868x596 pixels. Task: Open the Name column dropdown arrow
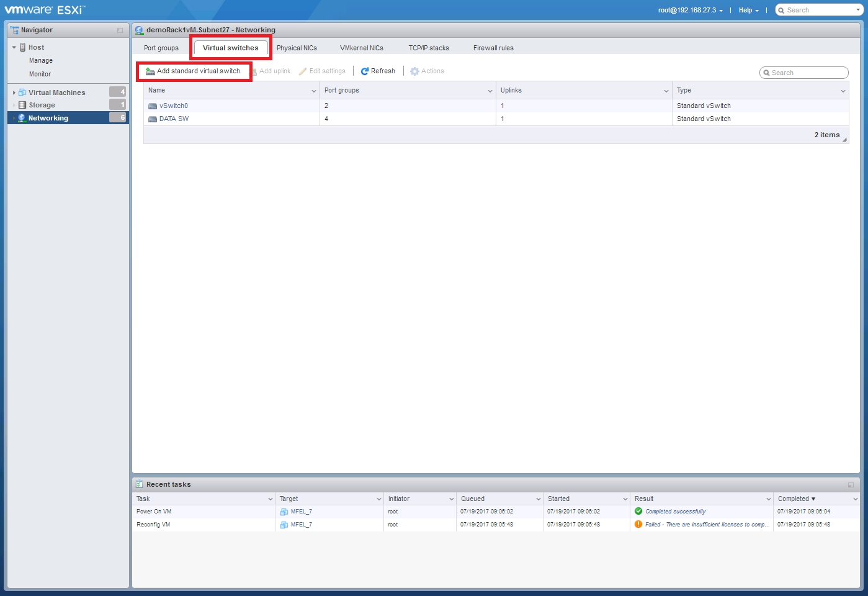(314, 91)
